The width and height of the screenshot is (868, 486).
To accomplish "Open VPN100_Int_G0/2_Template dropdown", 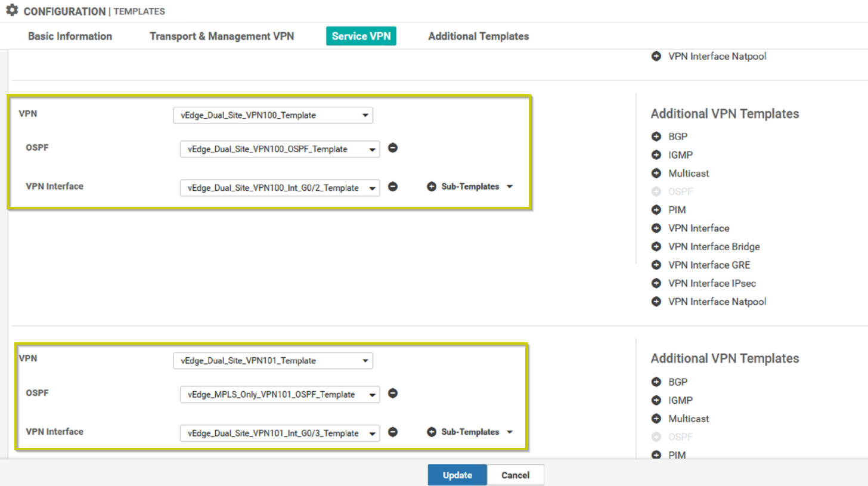I will coord(280,188).
